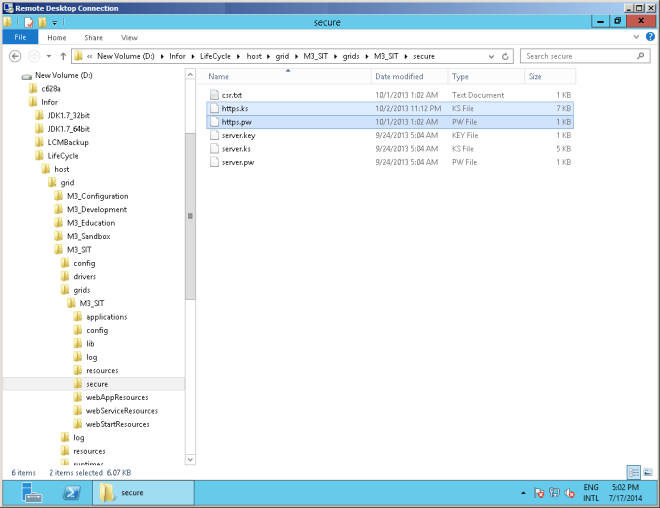Switch to large icons view in status bar

coord(646,472)
